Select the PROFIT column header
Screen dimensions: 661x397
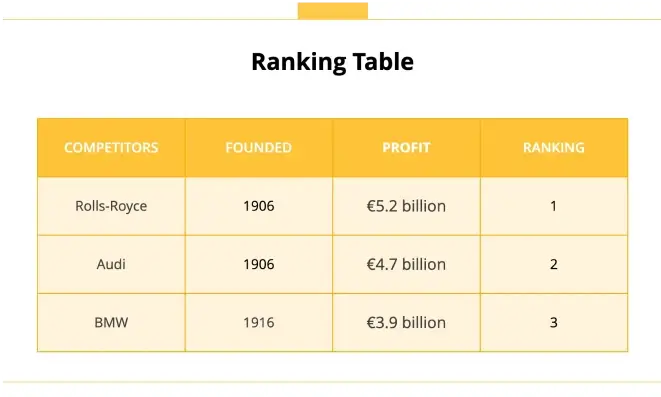(406, 148)
